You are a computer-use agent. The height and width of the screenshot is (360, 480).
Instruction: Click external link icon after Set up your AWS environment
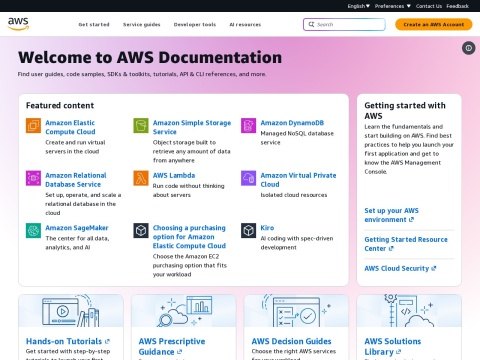(411, 220)
